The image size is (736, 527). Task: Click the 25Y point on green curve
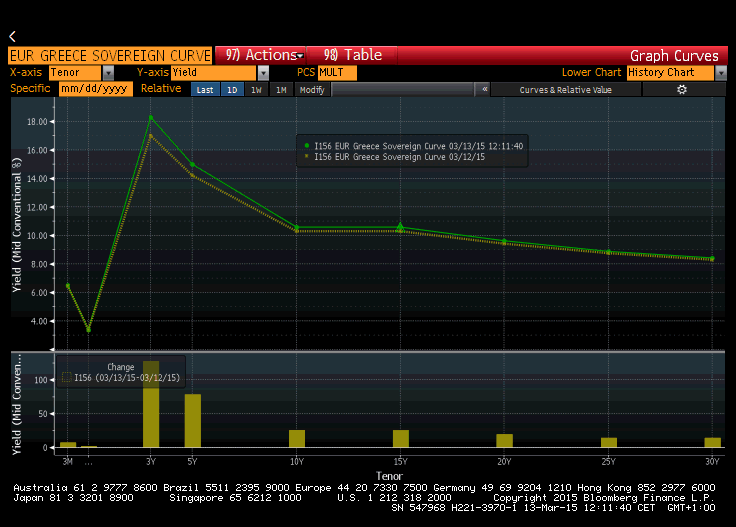609,252
